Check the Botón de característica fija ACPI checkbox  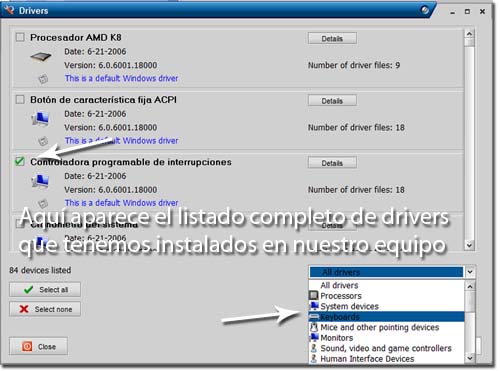coord(20,99)
